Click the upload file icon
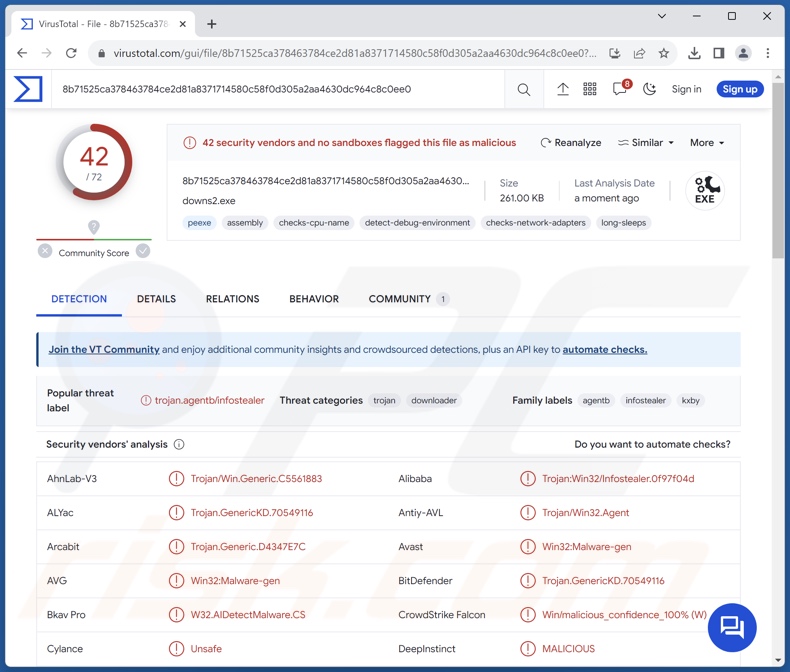Viewport: 790px width, 672px height. (563, 89)
